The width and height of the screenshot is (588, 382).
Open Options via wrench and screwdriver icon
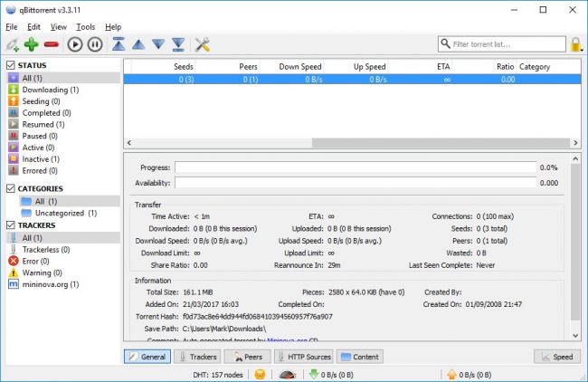point(203,44)
